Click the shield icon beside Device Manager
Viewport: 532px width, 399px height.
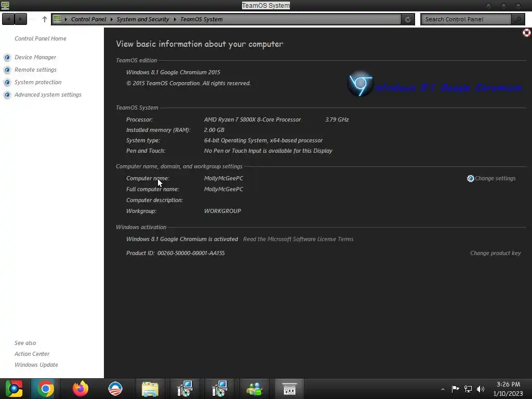[x=7, y=57]
